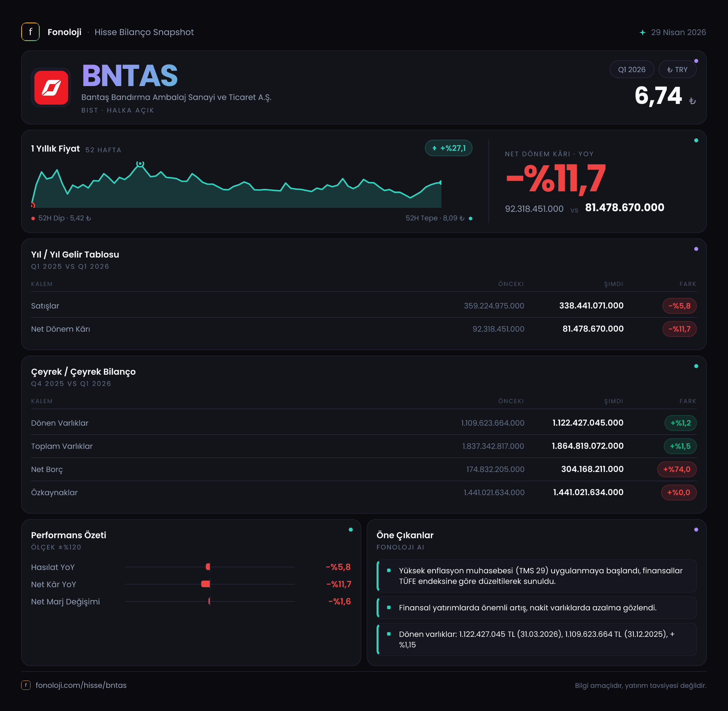Image resolution: width=728 pixels, height=711 pixels.
Task: Click the Dönen Varlıklar +%1,2 badge
Action: tap(680, 423)
